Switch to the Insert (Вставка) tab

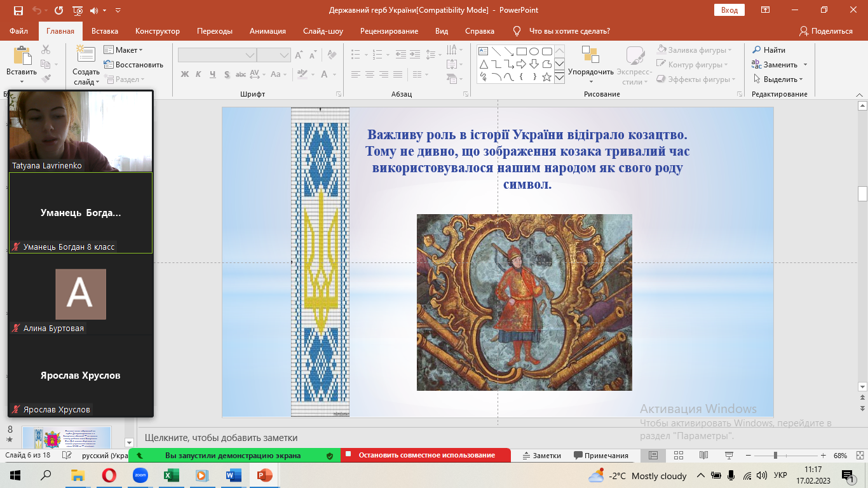click(105, 31)
